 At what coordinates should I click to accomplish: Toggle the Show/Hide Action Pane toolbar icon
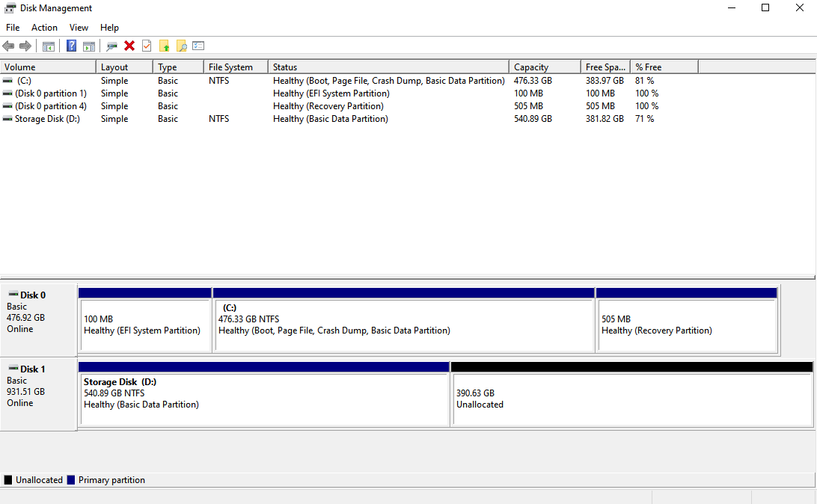89,46
